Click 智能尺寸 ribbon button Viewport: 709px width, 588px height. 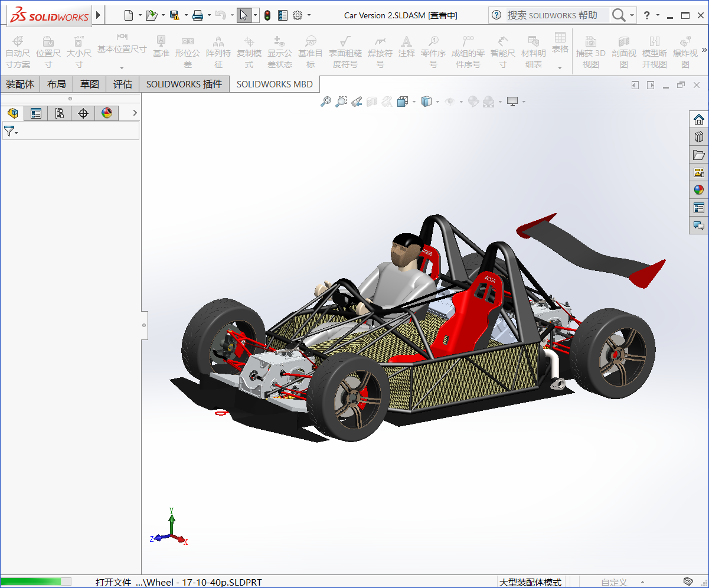(x=503, y=51)
